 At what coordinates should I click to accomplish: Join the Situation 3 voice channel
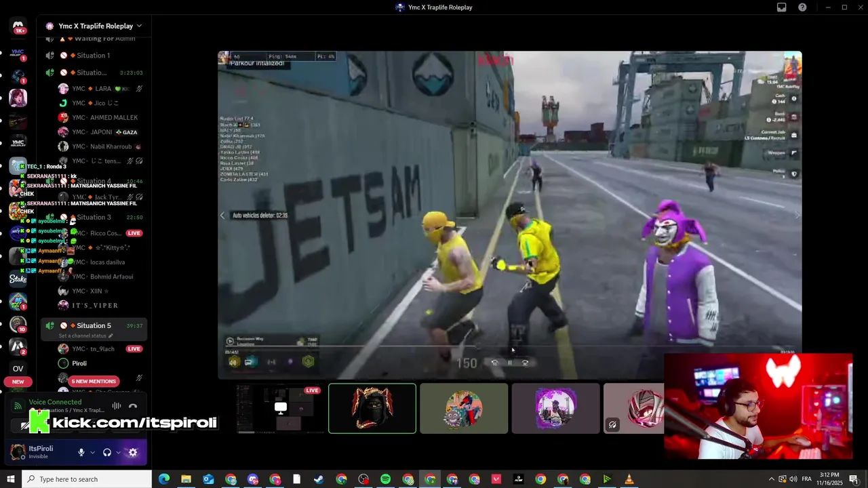pos(94,218)
